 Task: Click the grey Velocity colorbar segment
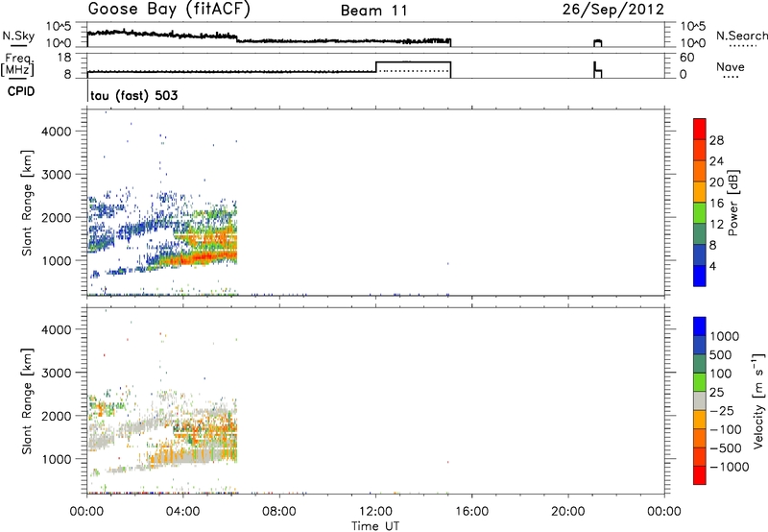pyautogui.click(x=700, y=400)
